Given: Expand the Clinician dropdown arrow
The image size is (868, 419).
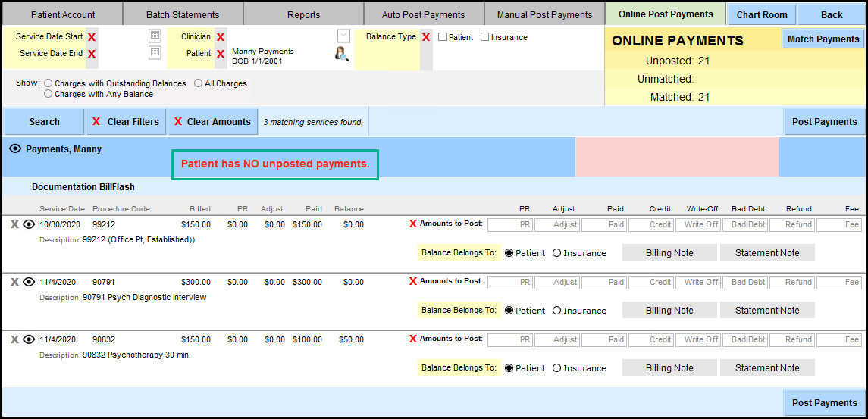Looking at the screenshot, I should (x=343, y=36).
